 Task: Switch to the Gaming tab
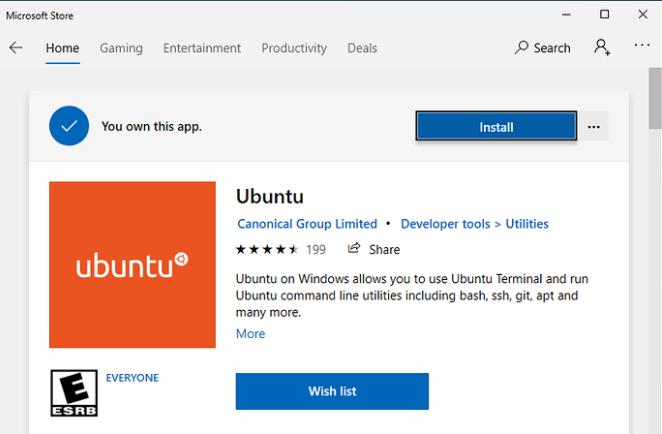point(121,48)
